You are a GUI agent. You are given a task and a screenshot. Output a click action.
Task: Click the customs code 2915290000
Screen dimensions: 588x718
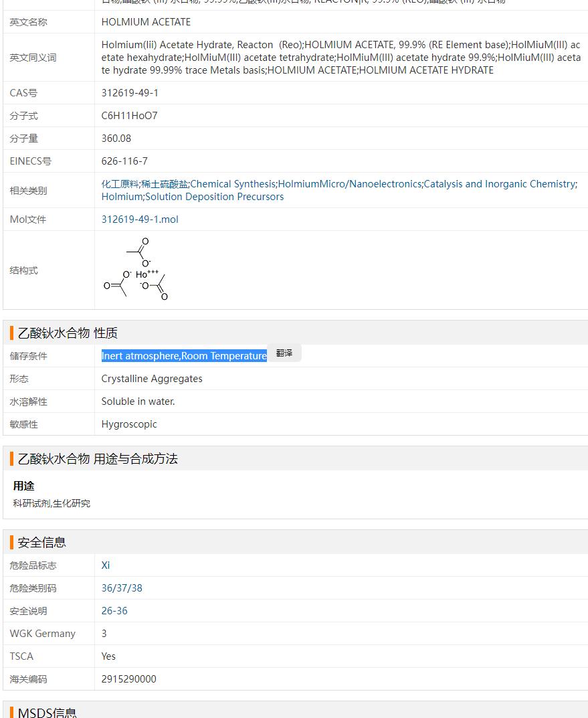128,679
